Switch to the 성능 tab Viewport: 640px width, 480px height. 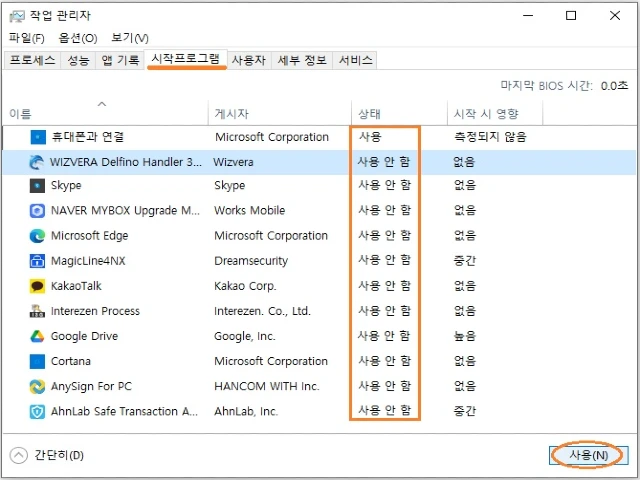tap(78, 60)
